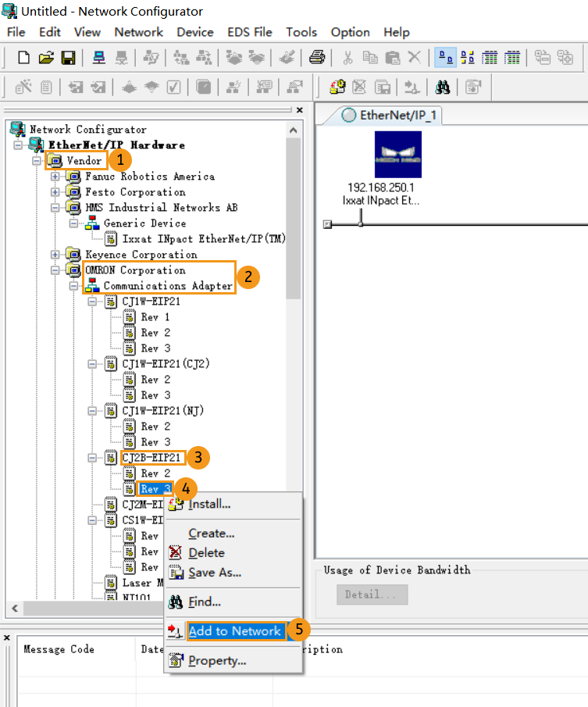The image size is (588, 707).
Task: Click the EtherNet/IP Hardware tree icon
Action: (x=36, y=145)
